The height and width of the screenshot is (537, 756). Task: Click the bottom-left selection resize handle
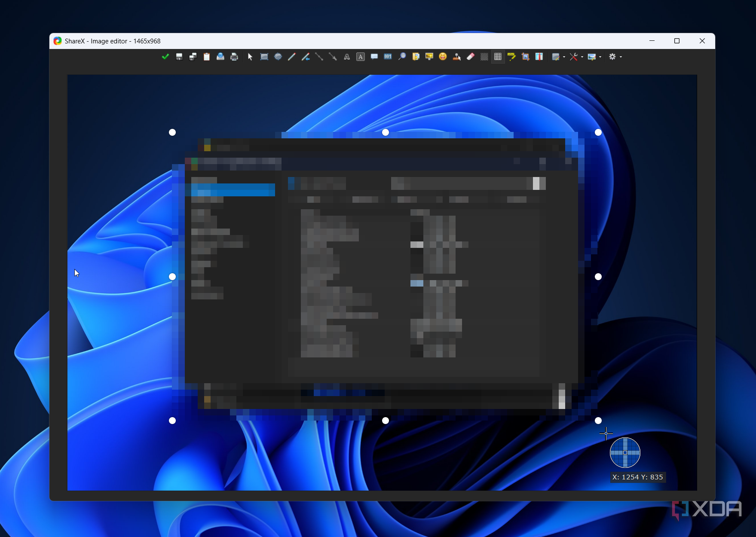(172, 421)
